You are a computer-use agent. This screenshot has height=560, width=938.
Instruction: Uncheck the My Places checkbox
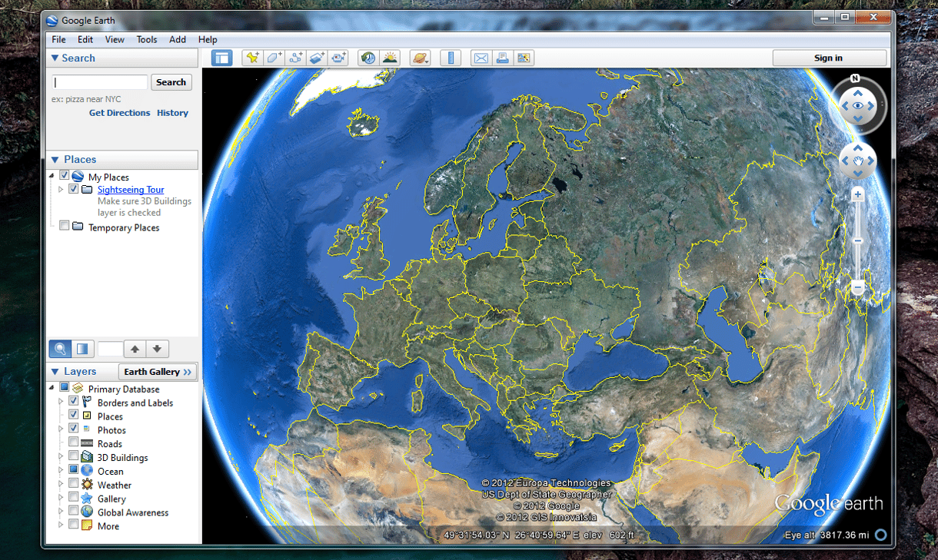pyautogui.click(x=65, y=176)
